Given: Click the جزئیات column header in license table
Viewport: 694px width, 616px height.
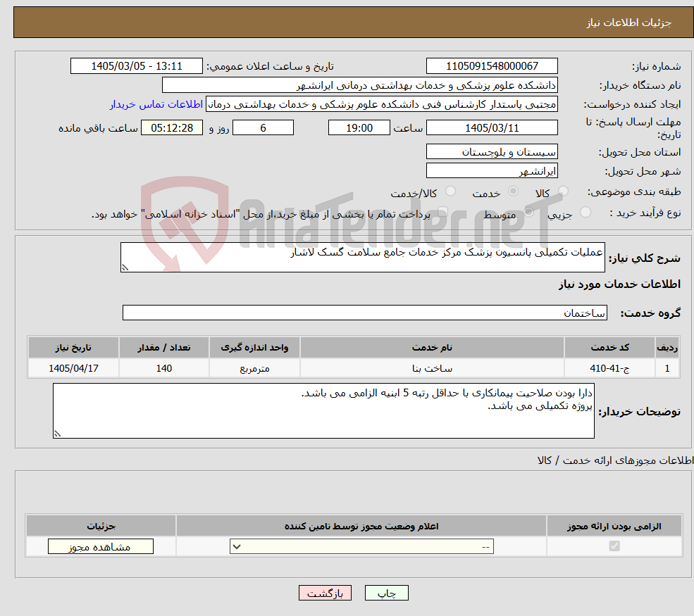Looking at the screenshot, I should tap(101, 526).
